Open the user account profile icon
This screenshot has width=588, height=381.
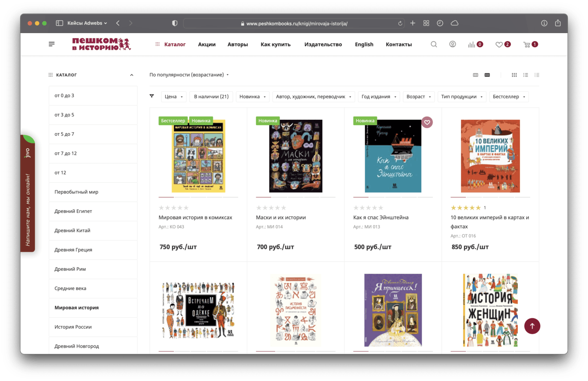(x=452, y=44)
